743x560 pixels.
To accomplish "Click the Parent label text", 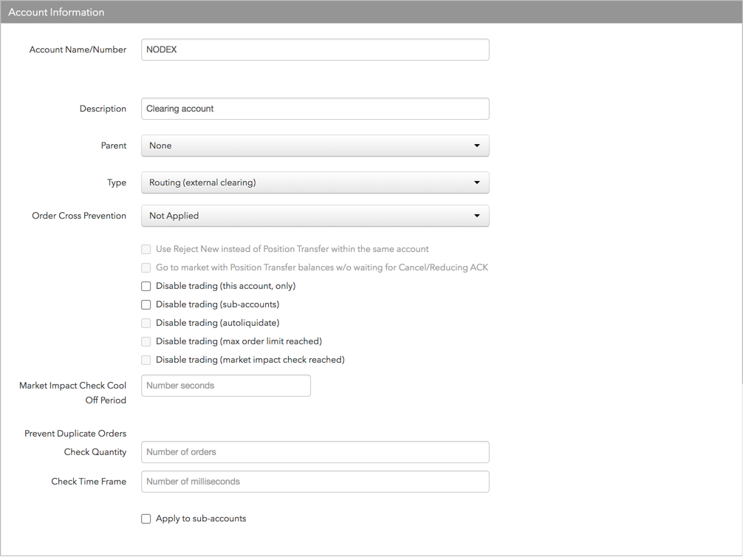I will [114, 146].
